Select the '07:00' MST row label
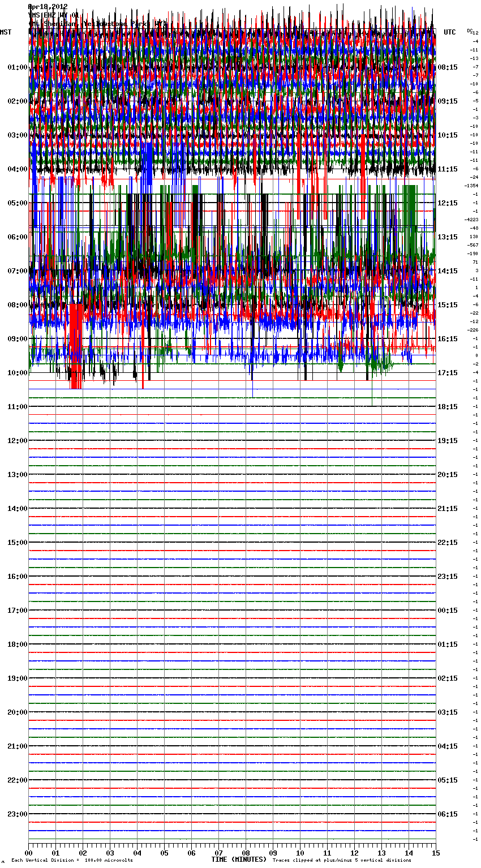The image size is (481, 868). (x=18, y=271)
